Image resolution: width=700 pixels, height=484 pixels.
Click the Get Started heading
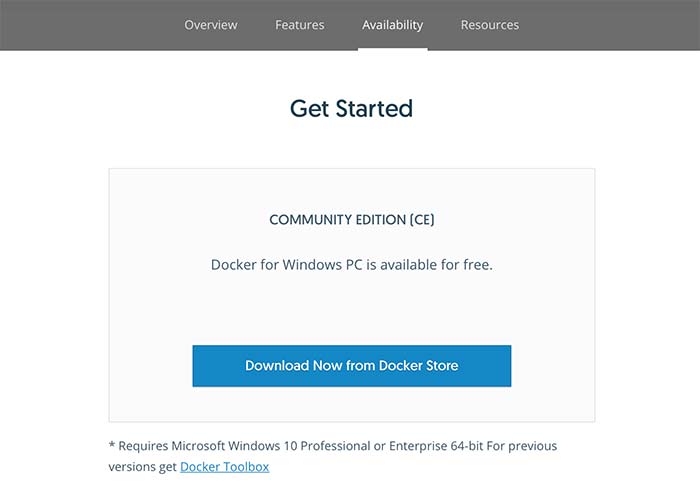(x=351, y=108)
